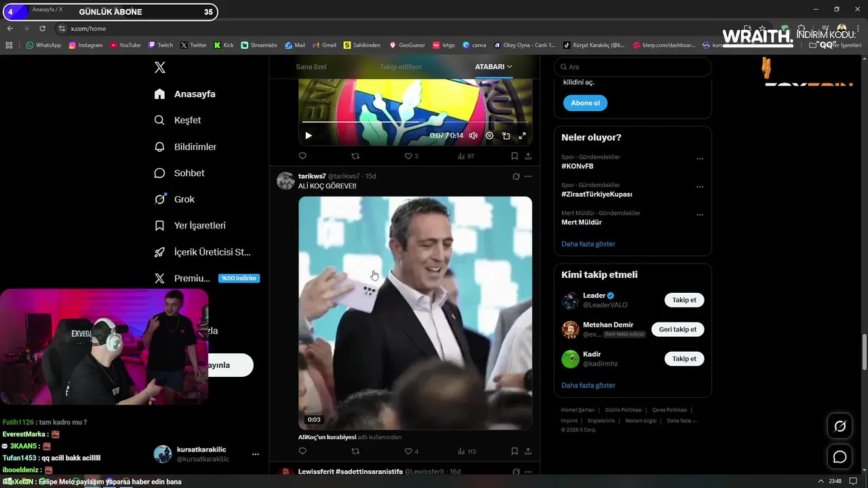Open Grok floating button

coord(840,426)
